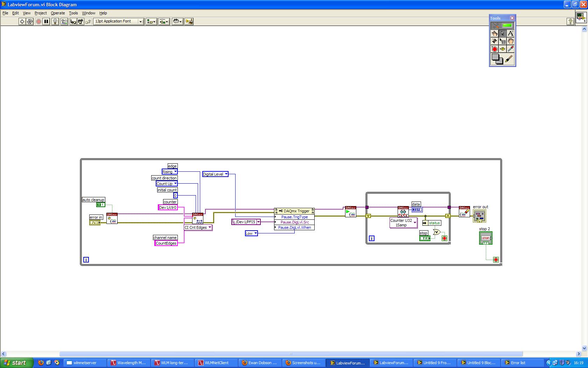Click the horizontal scrollbar thumb
588x368 pixels.
coord(291,354)
